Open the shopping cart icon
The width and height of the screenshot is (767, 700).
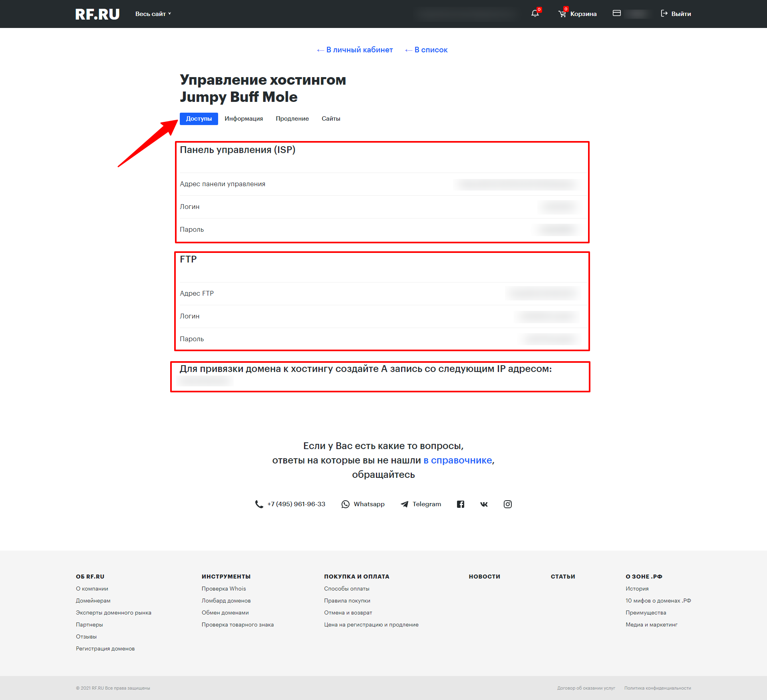tap(562, 14)
